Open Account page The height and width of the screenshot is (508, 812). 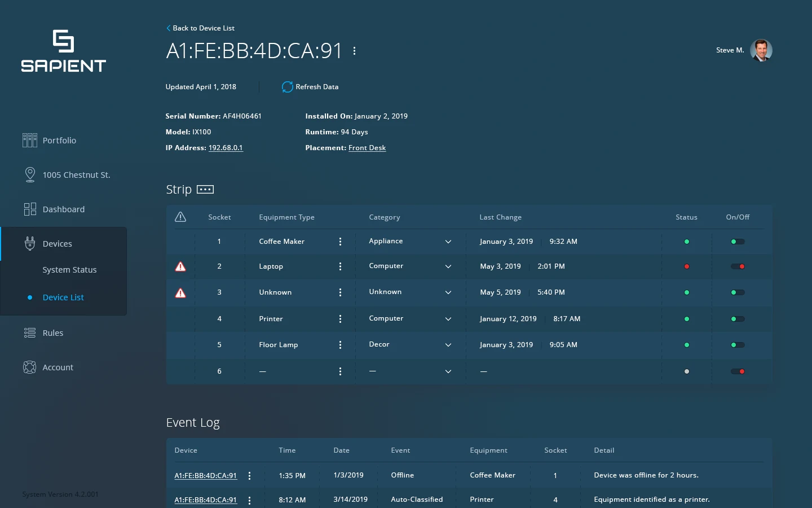pyautogui.click(x=58, y=367)
